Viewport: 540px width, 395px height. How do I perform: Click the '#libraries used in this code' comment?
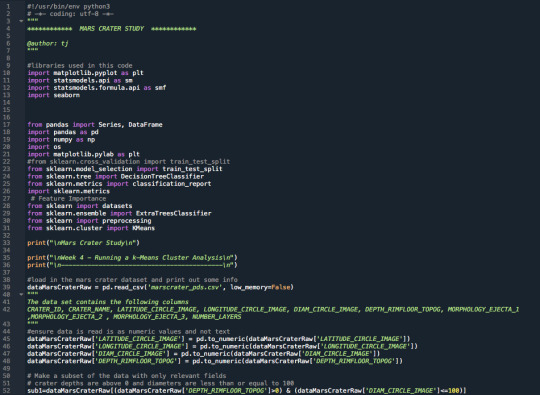pos(80,65)
